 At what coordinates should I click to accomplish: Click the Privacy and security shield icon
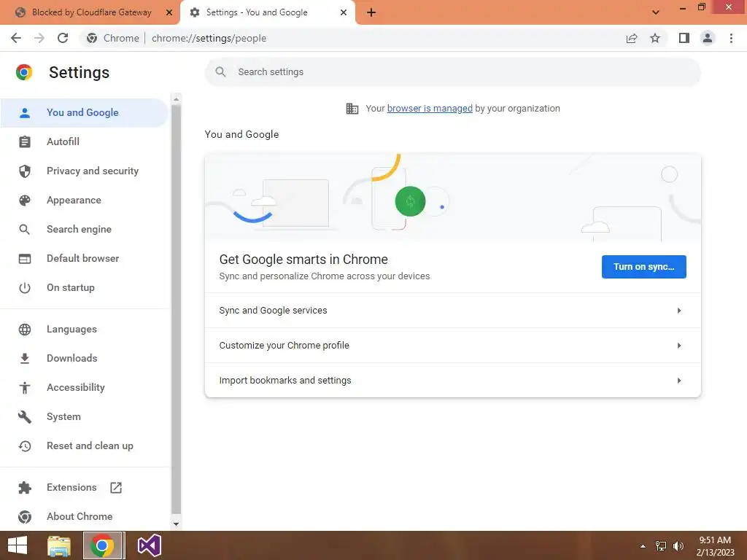pyautogui.click(x=25, y=171)
